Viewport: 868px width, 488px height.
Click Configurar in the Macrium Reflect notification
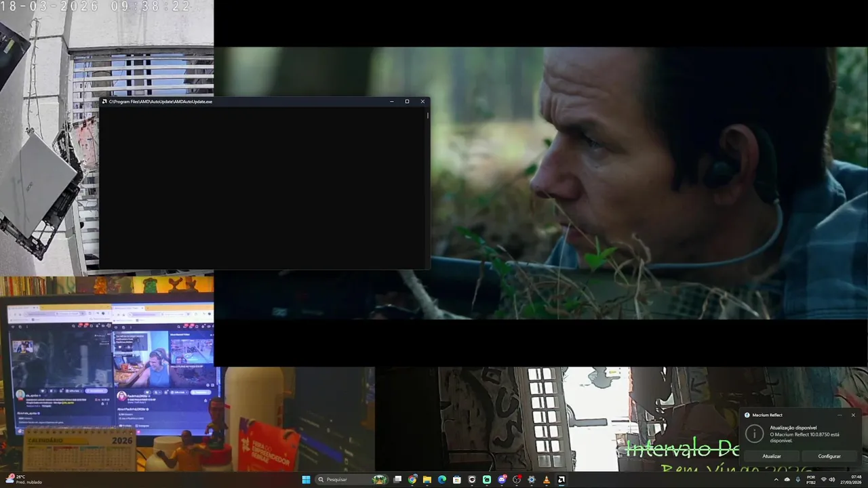pyautogui.click(x=829, y=456)
